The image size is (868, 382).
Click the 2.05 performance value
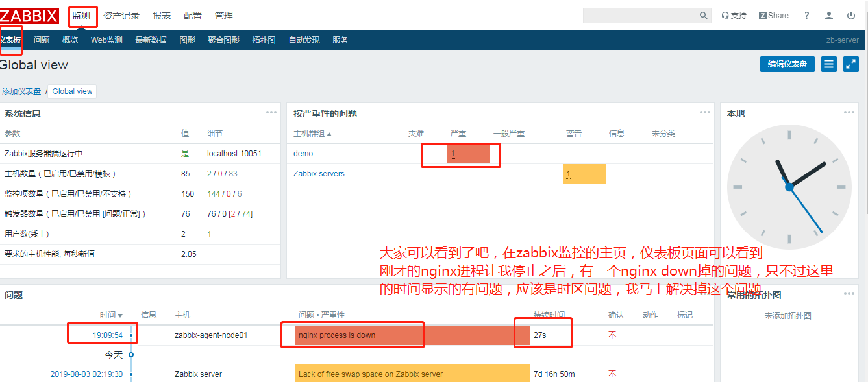(188, 254)
